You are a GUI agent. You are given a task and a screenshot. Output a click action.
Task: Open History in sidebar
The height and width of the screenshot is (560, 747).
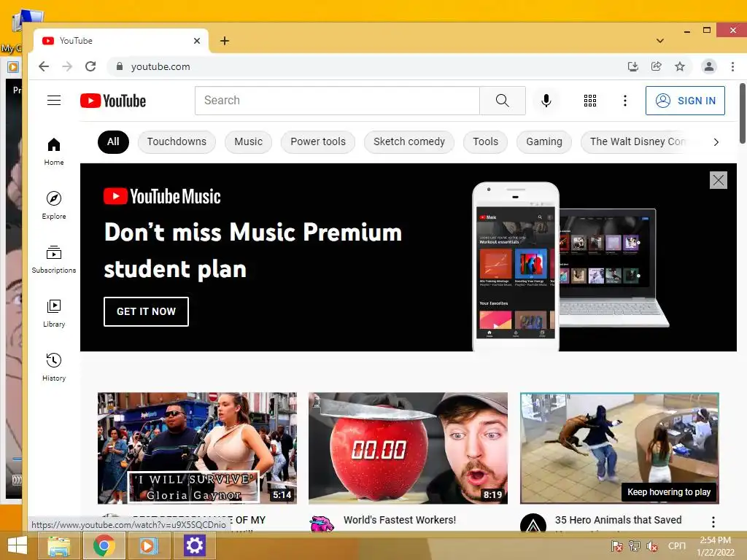pos(54,367)
